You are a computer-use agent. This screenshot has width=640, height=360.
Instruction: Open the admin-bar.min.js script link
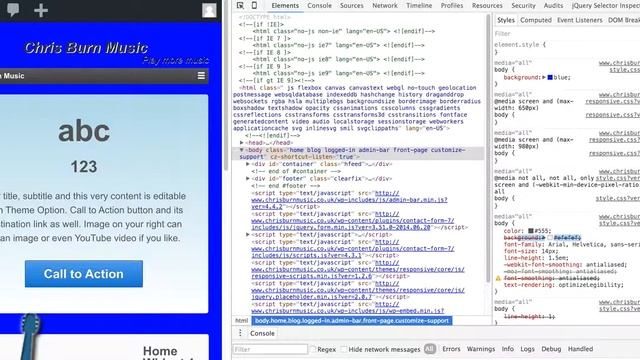click(349, 200)
